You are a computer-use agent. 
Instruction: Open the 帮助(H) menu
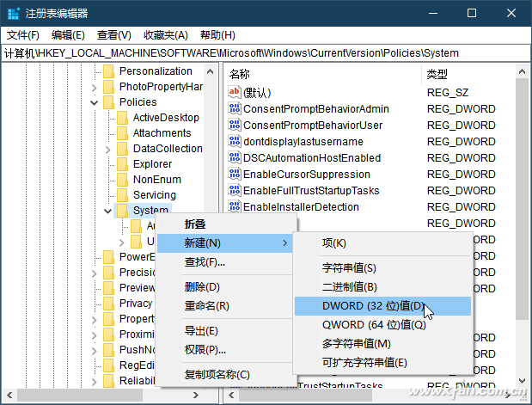tap(217, 35)
